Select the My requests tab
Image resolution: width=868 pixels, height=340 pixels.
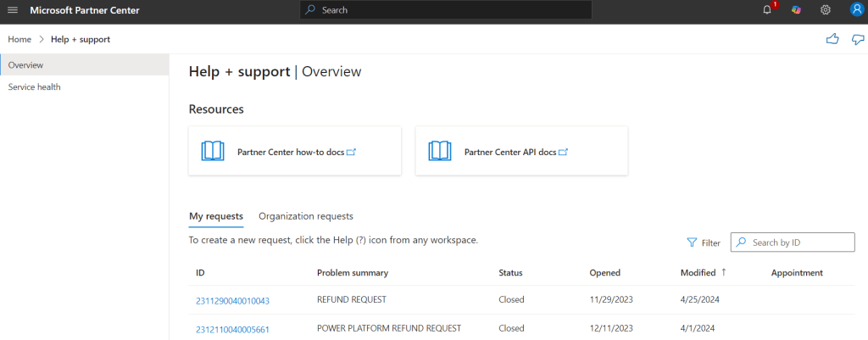tap(215, 216)
